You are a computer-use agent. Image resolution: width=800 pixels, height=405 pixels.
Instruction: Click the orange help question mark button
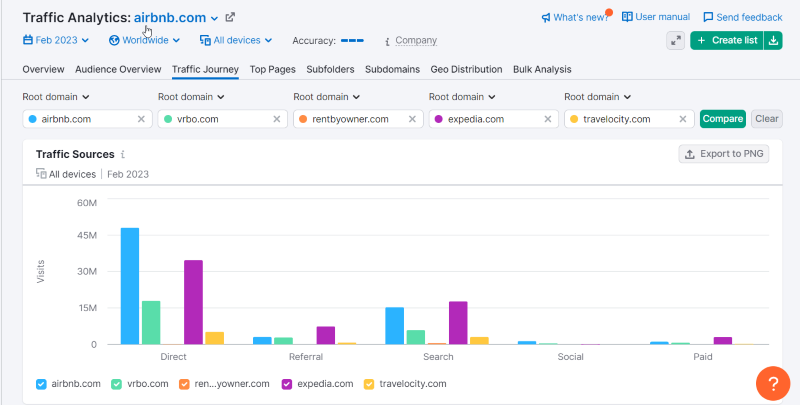[772, 383]
